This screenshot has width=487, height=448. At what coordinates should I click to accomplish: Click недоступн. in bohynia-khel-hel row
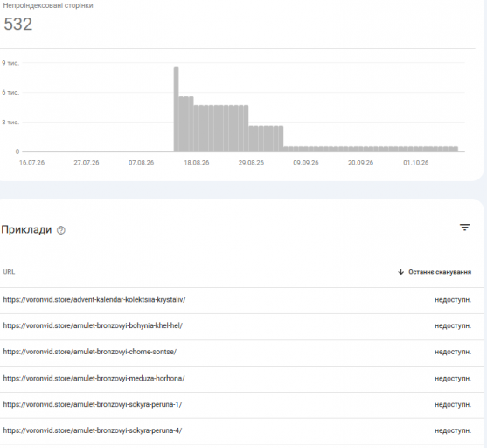453,326
